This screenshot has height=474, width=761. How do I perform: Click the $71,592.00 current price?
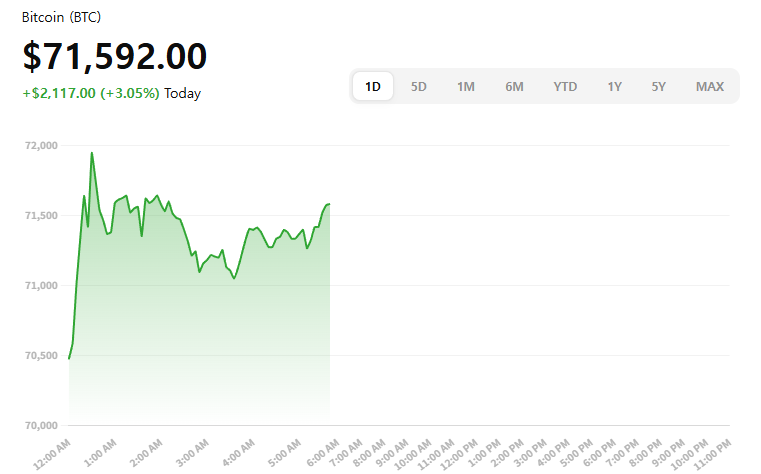coord(115,56)
